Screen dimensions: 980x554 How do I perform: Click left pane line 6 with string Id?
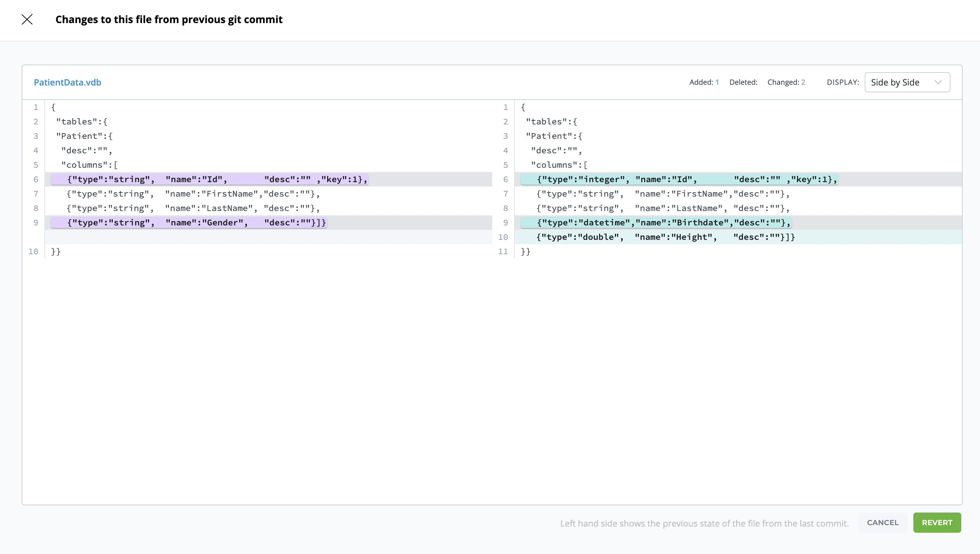click(x=209, y=179)
